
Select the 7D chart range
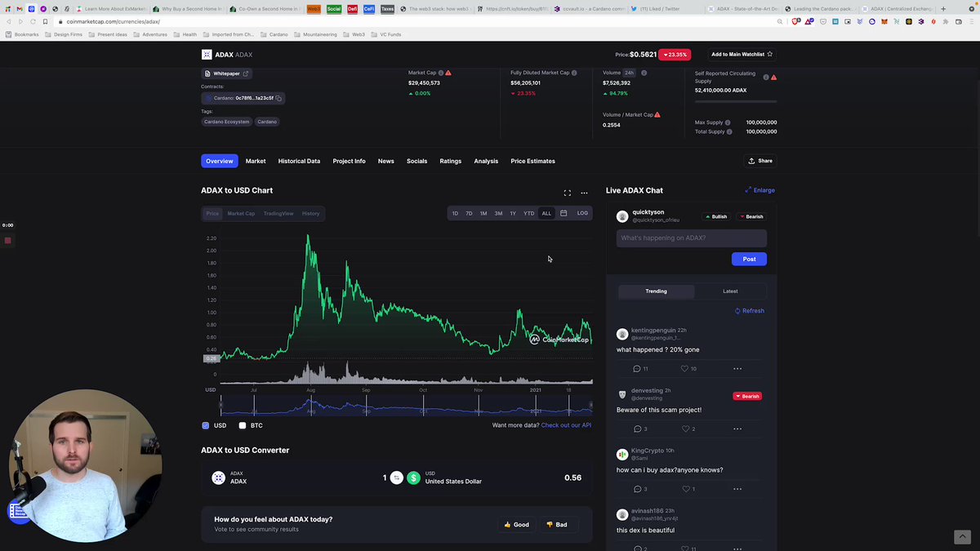[x=469, y=213]
